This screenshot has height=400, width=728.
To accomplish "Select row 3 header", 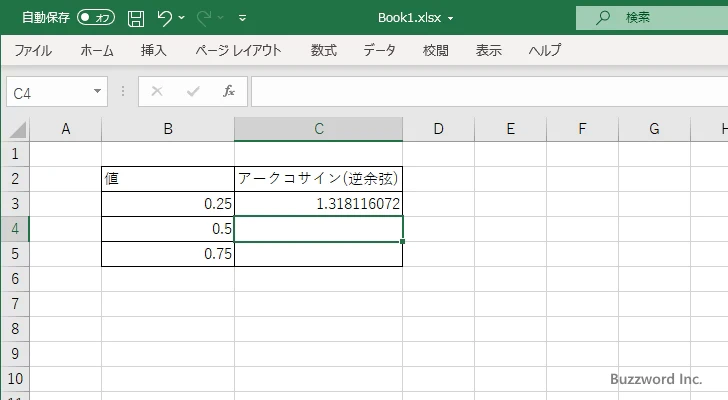I will [15, 204].
